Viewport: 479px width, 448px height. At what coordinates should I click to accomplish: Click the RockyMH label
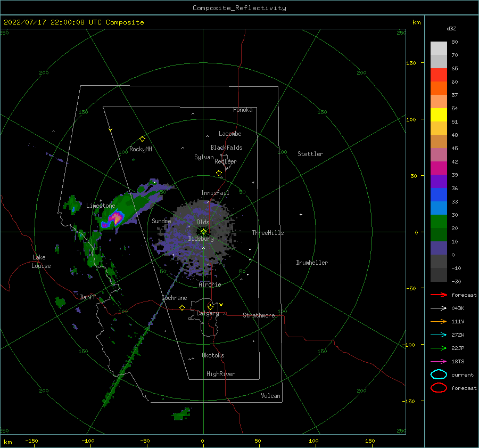[x=141, y=149]
